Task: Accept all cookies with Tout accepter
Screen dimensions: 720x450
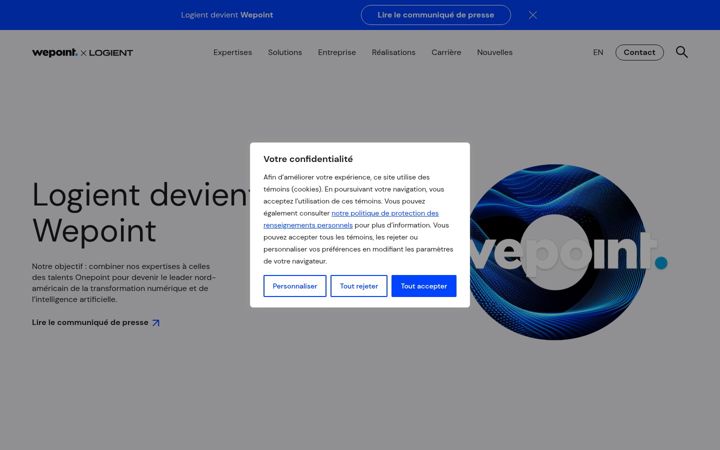Action: pos(424,286)
